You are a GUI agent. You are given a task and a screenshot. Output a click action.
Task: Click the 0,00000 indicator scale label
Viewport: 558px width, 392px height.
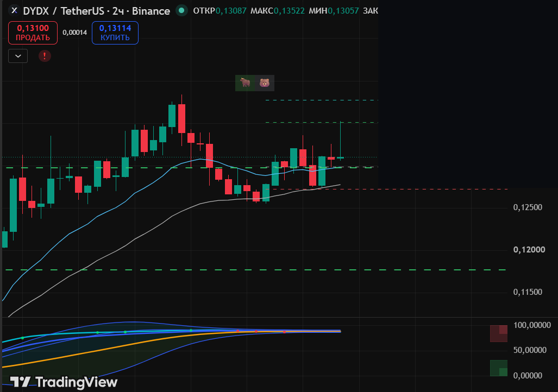(528, 375)
